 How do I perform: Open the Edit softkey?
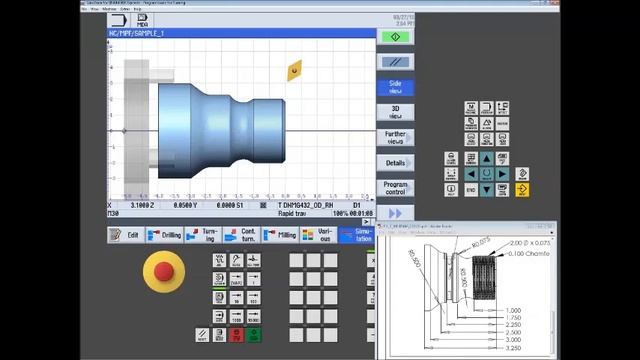click(x=126, y=235)
